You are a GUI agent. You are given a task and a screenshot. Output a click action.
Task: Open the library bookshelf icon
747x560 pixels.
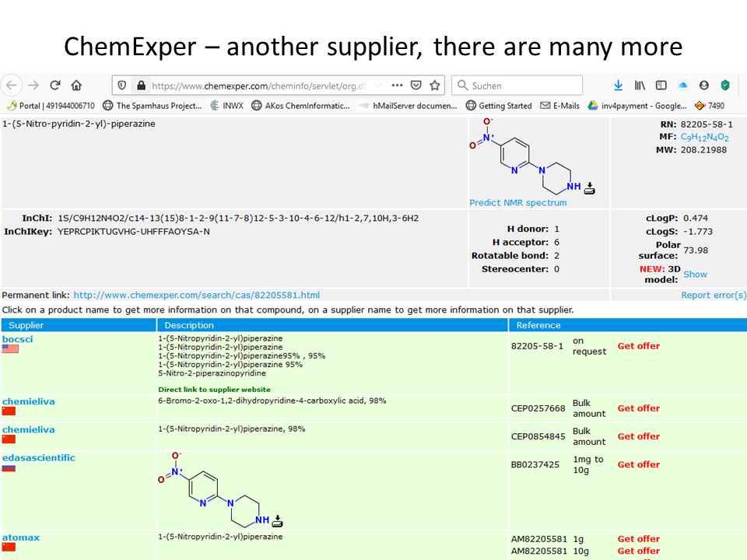tap(640, 86)
